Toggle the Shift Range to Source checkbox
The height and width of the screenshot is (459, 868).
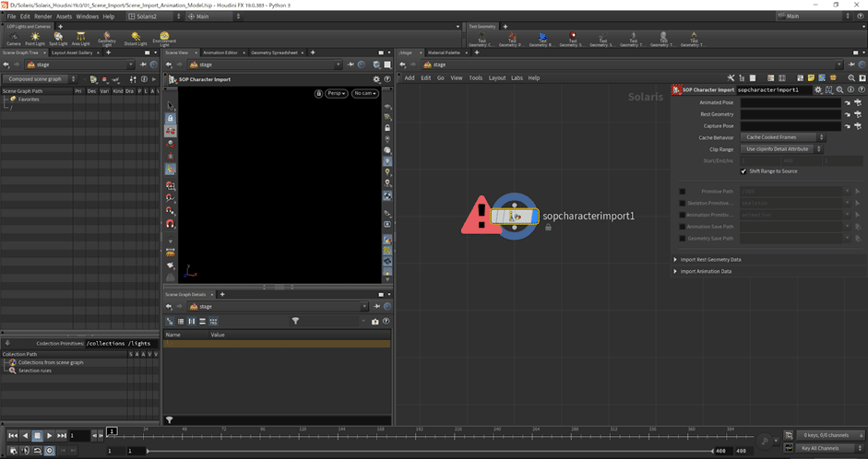click(x=743, y=171)
